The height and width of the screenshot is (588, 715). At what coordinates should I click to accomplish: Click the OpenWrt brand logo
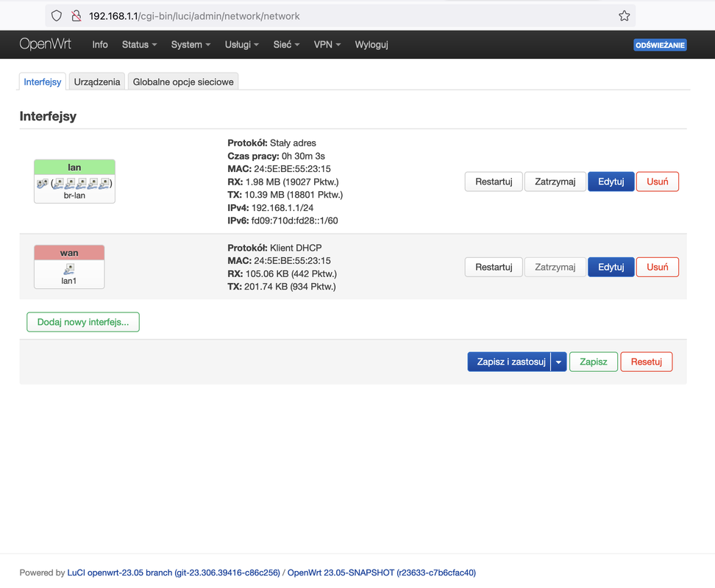click(x=45, y=44)
